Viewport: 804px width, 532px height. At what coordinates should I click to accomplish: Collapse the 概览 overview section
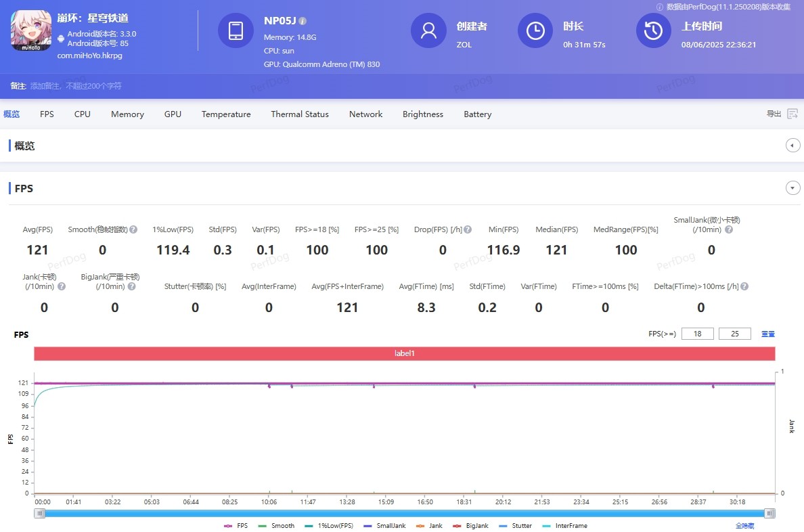pyautogui.click(x=792, y=146)
